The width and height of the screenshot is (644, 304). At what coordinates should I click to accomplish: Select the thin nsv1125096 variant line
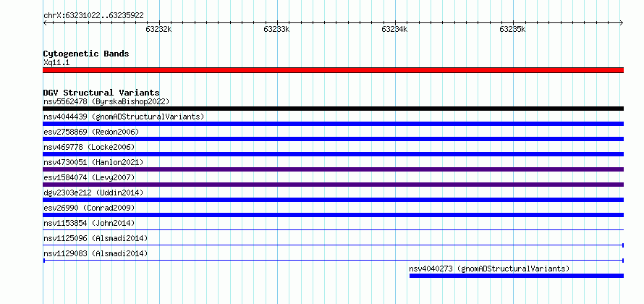[x=333, y=245]
